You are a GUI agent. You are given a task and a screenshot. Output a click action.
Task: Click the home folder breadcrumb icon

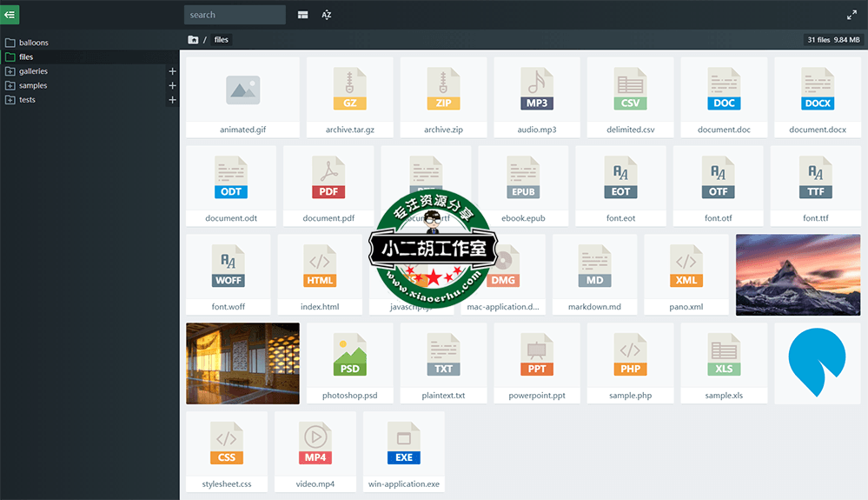click(x=193, y=40)
